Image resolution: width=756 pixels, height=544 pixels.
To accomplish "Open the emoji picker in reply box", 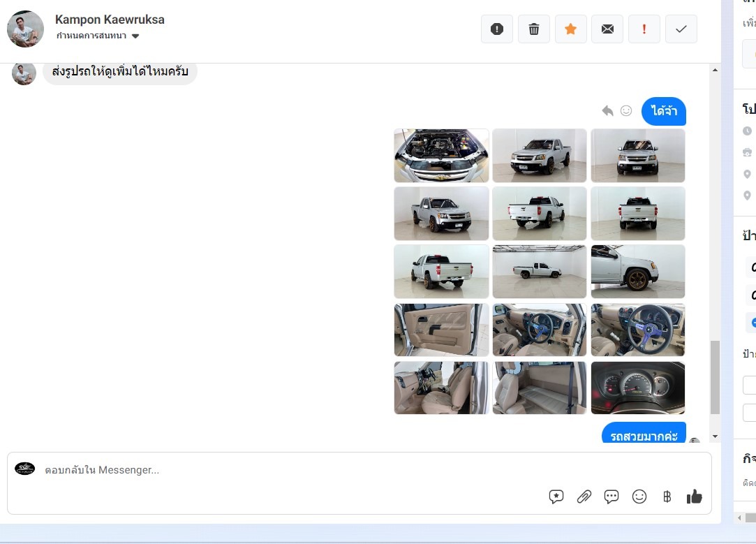I will click(639, 497).
